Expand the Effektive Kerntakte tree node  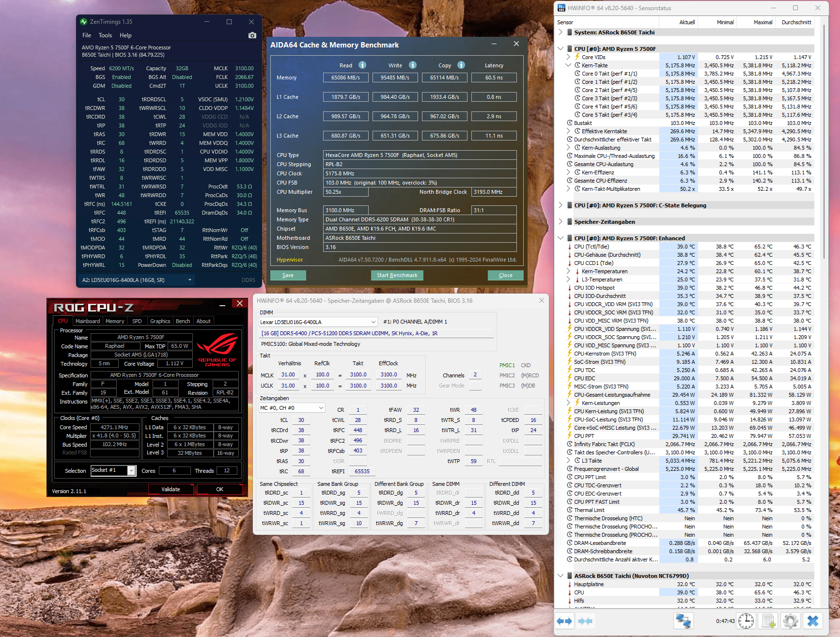(569, 131)
